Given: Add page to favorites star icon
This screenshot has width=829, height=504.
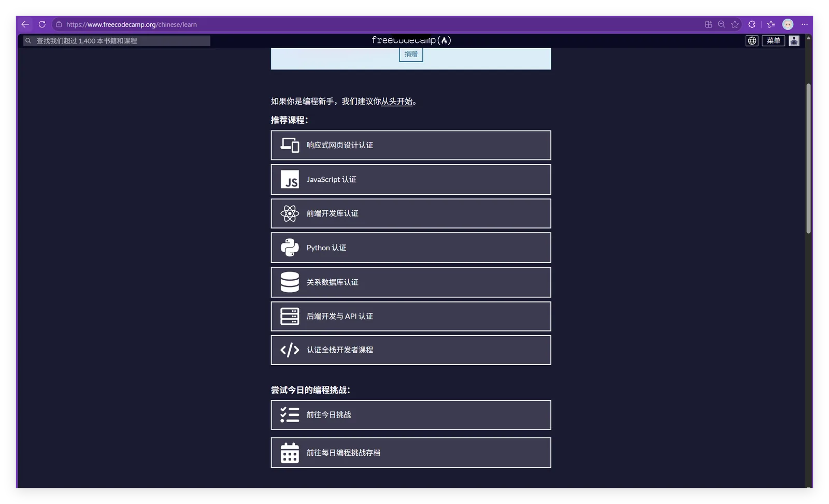Looking at the screenshot, I should [735, 24].
